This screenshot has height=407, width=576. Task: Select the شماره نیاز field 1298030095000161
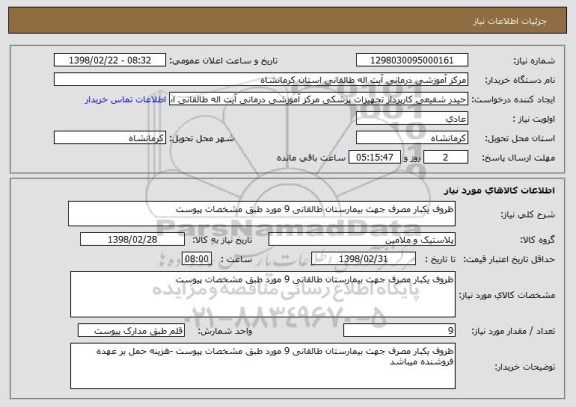click(x=412, y=60)
